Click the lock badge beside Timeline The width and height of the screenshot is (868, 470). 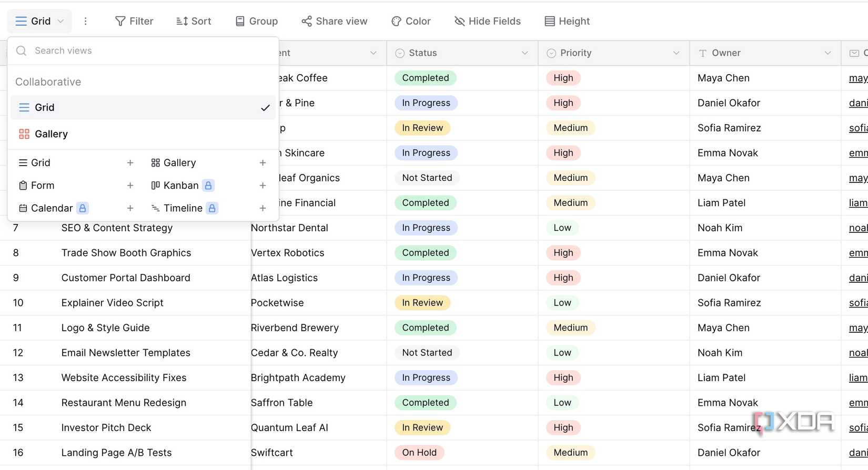[212, 208]
